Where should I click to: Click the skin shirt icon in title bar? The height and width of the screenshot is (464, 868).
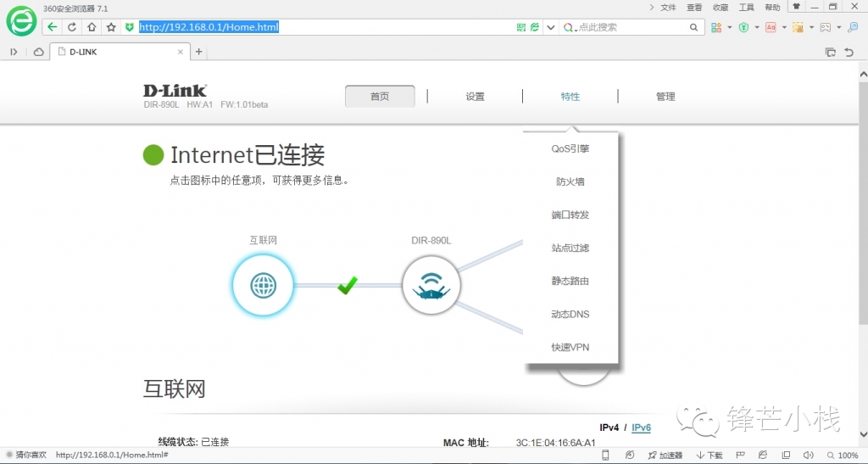coord(796,7)
